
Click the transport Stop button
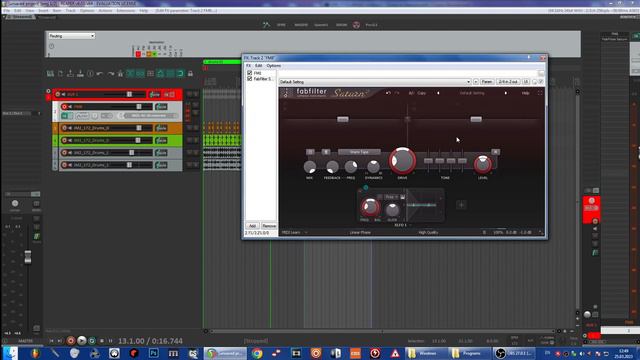[102, 340]
